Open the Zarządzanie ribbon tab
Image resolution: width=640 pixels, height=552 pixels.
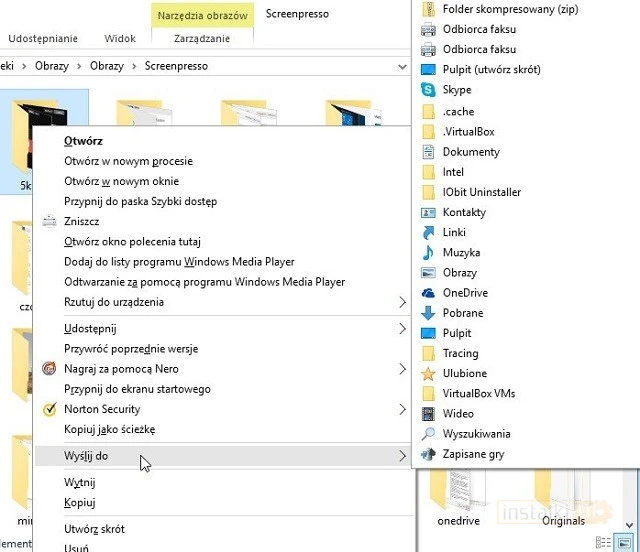pos(201,39)
